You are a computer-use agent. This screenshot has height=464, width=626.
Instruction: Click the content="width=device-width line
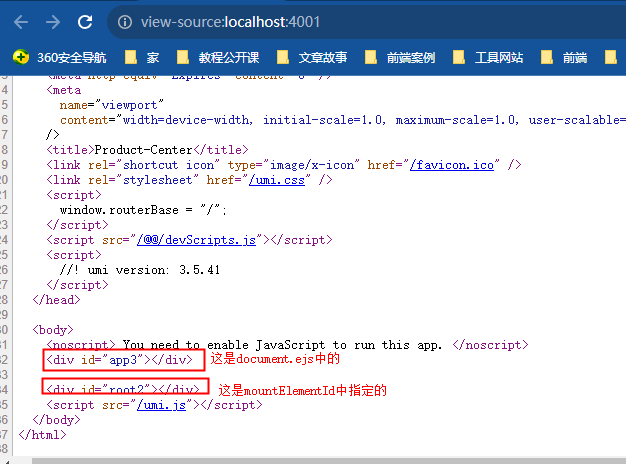pyautogui.click(x=343, y=120)
